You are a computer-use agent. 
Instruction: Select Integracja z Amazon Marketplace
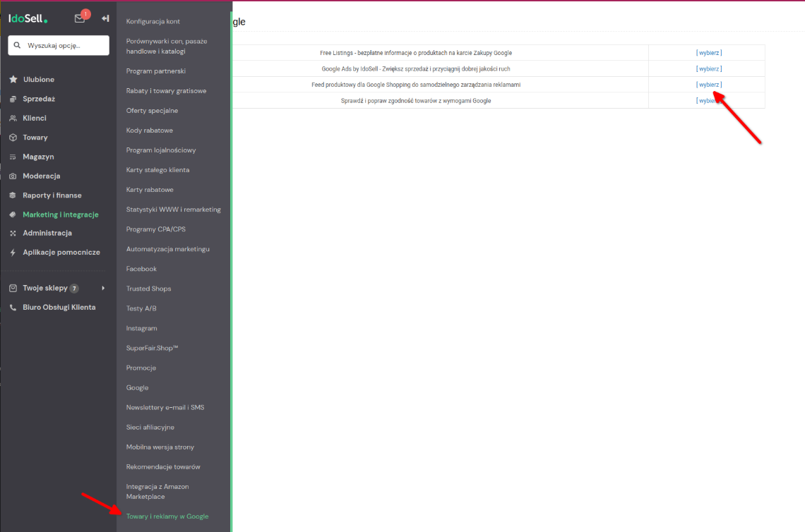click(x=157, y=492)
